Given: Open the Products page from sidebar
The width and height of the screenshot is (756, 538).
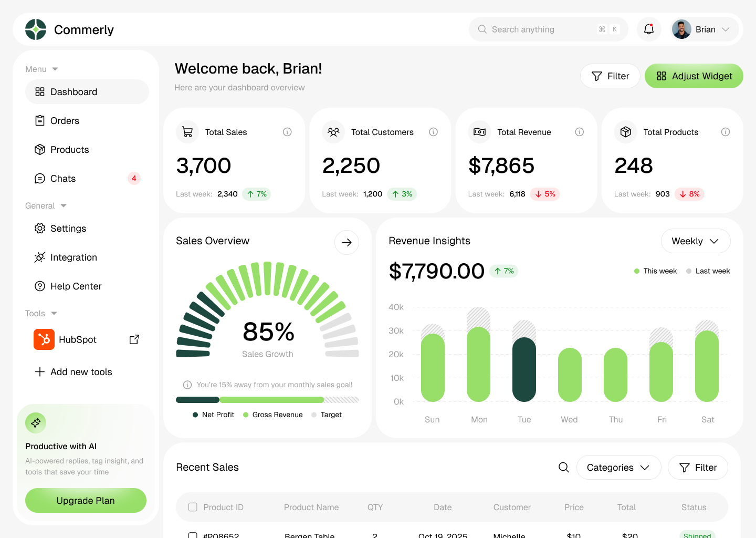Looking at the screenshot, I should click(69, 149).
